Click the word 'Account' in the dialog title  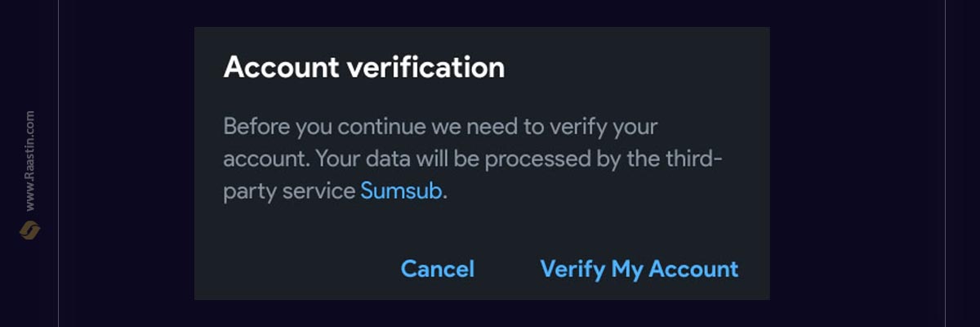[281, 67]
